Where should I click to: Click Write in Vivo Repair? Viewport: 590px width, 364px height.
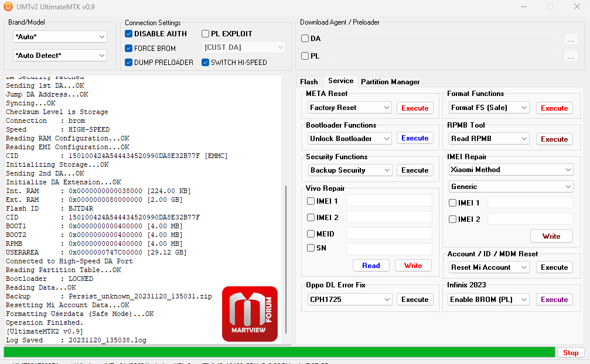click(413, 266)
